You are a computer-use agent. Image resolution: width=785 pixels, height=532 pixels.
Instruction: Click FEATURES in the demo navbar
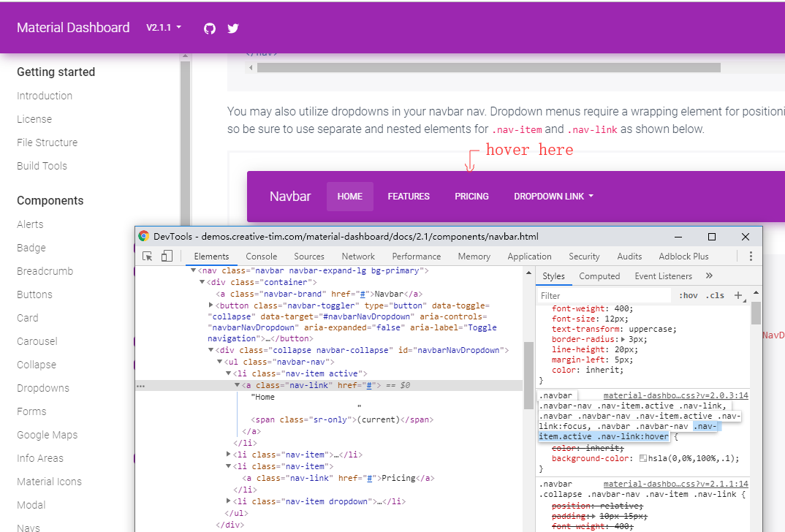(x=409, y=196)
